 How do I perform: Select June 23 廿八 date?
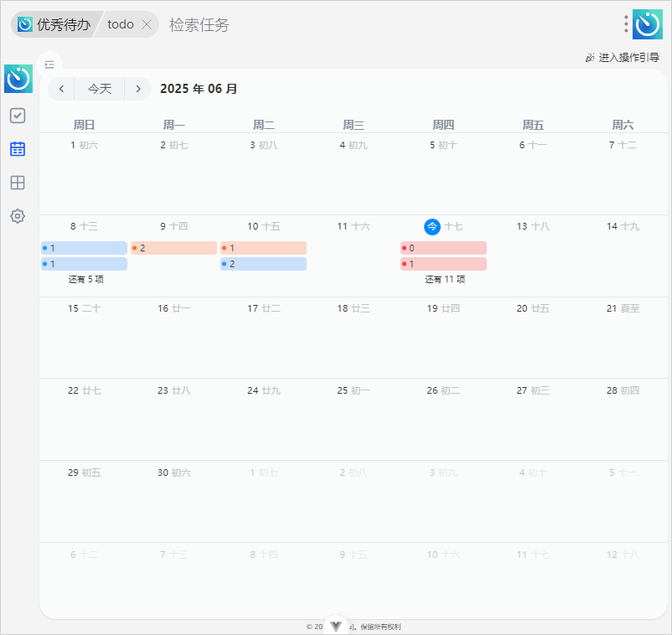[174, 390]
